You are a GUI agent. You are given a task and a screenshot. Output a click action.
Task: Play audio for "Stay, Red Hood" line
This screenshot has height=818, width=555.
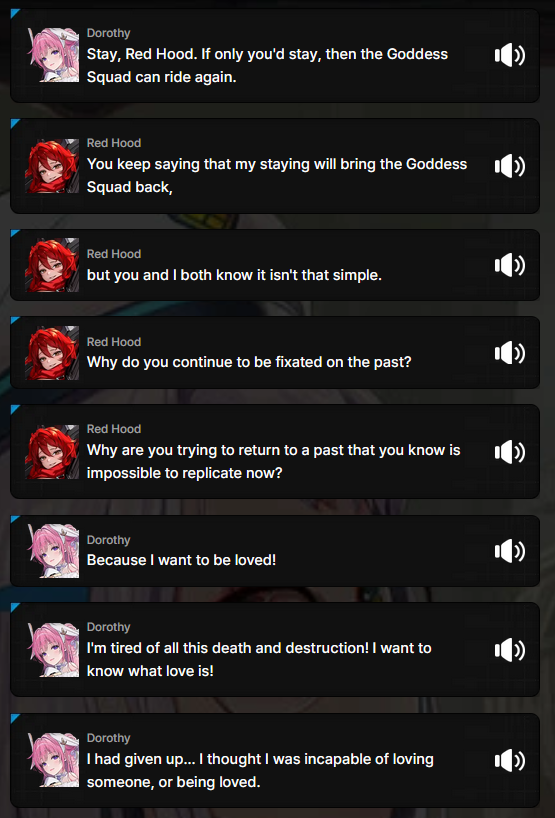click(510, 55)
